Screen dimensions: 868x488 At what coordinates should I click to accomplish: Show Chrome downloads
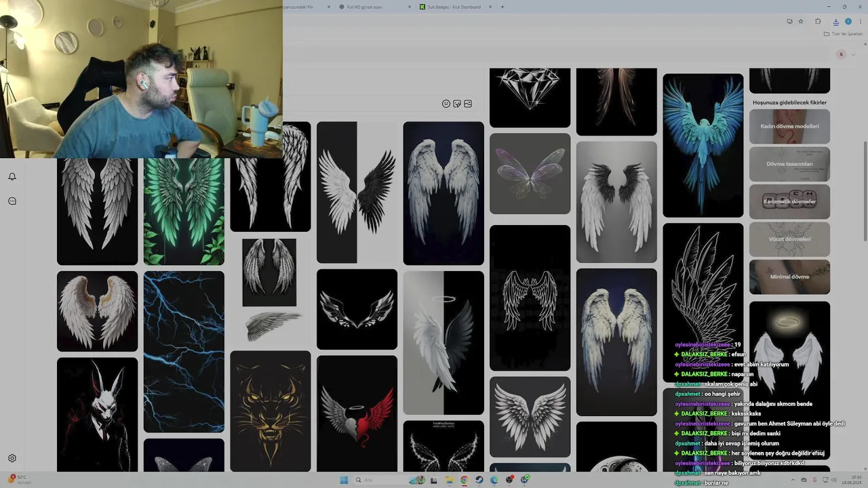tap(835, 22)
